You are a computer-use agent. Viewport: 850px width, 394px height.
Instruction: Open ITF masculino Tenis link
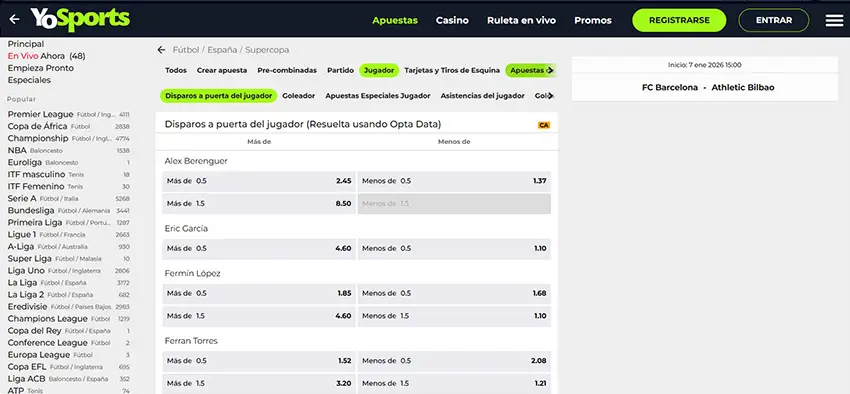coord(68,175)
